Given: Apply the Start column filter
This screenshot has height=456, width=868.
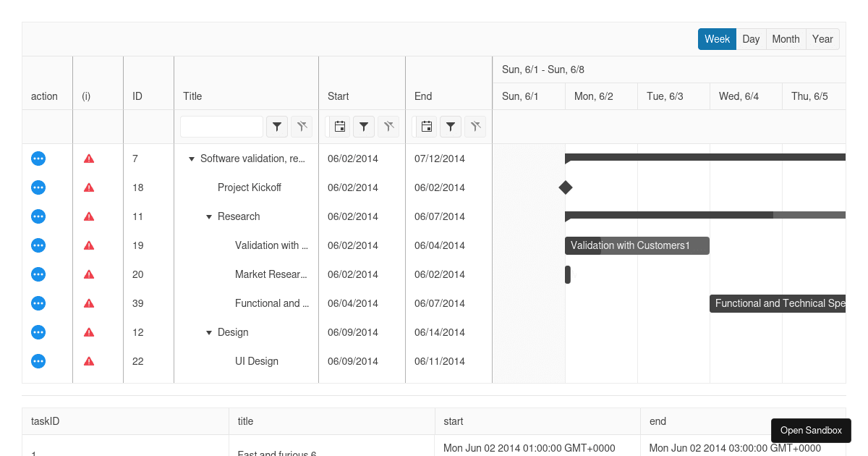Looking at the screenshot, I should [364, 127].
